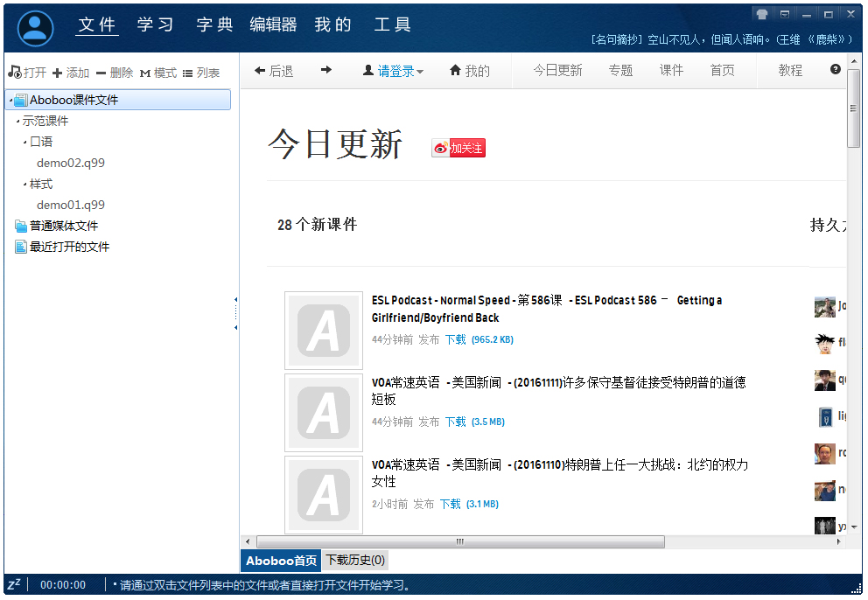Screen dimensions: 868x600
Task: Open the 编辑器 menu
Action: pyautogui.click(x=273, y=24)
